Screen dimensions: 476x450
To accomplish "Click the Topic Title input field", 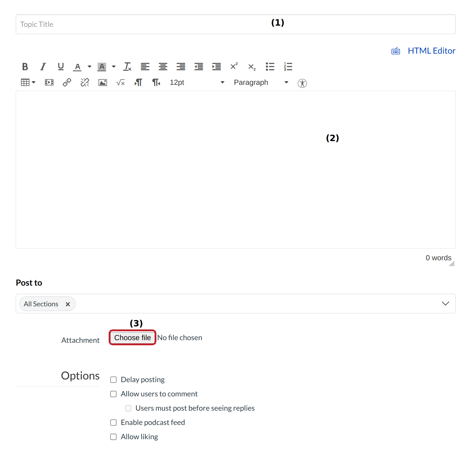I will point(146,24).
